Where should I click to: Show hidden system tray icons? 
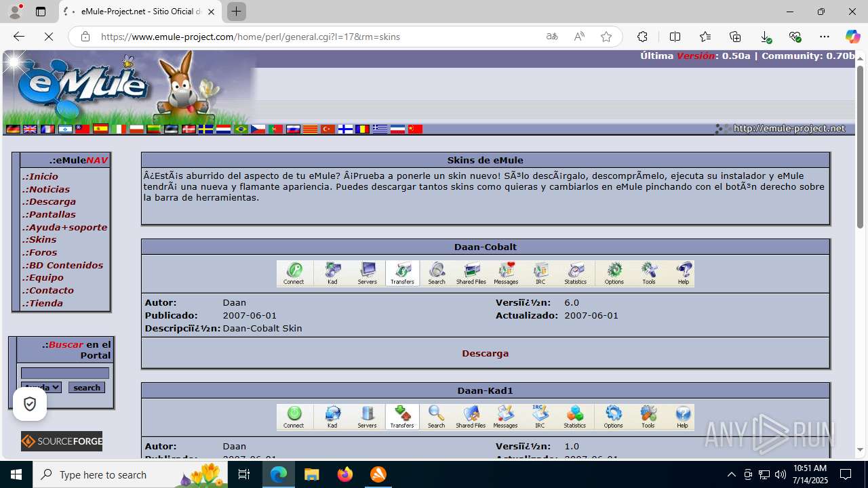[731, 474]
